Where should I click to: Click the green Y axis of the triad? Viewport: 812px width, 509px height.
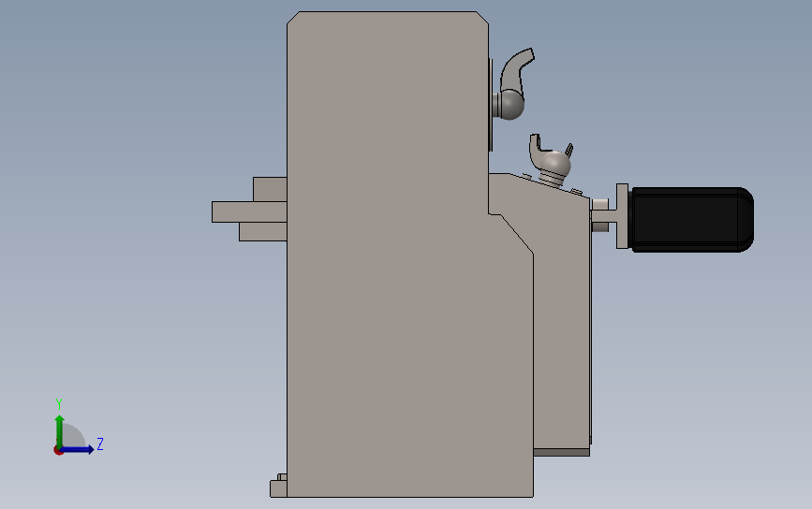click(60, 430)
